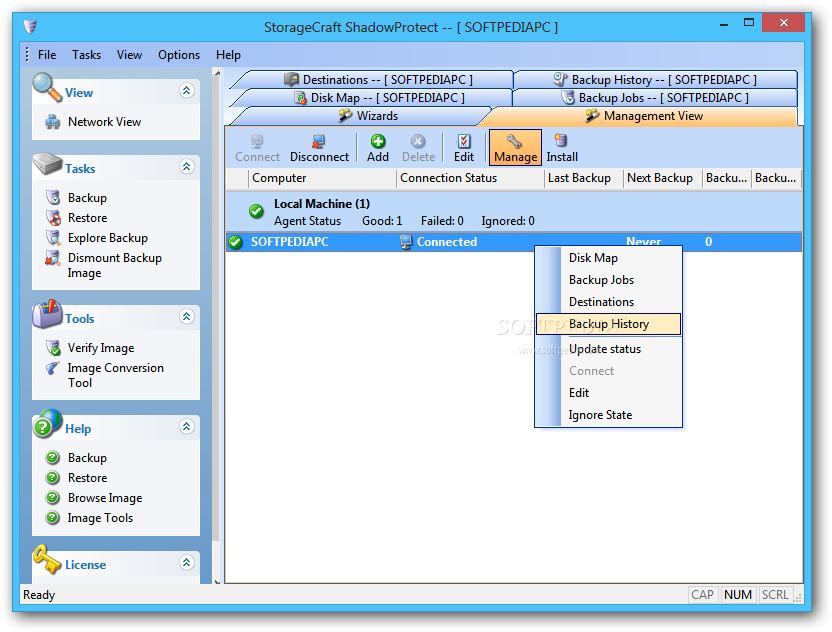Sort by Connection Status column header
Image resolution: width=832 pixels, height=632 pixels.
tap(470, 179)
